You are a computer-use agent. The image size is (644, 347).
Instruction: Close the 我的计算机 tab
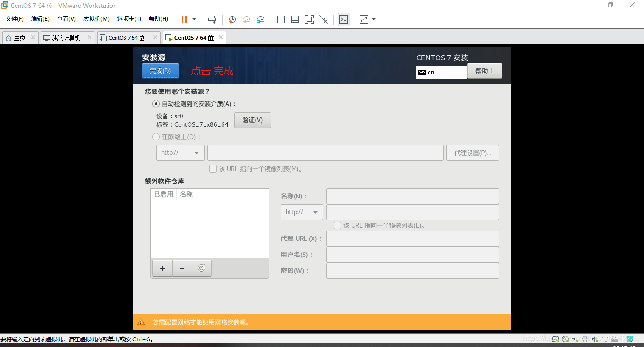click(x=90, y=37)
